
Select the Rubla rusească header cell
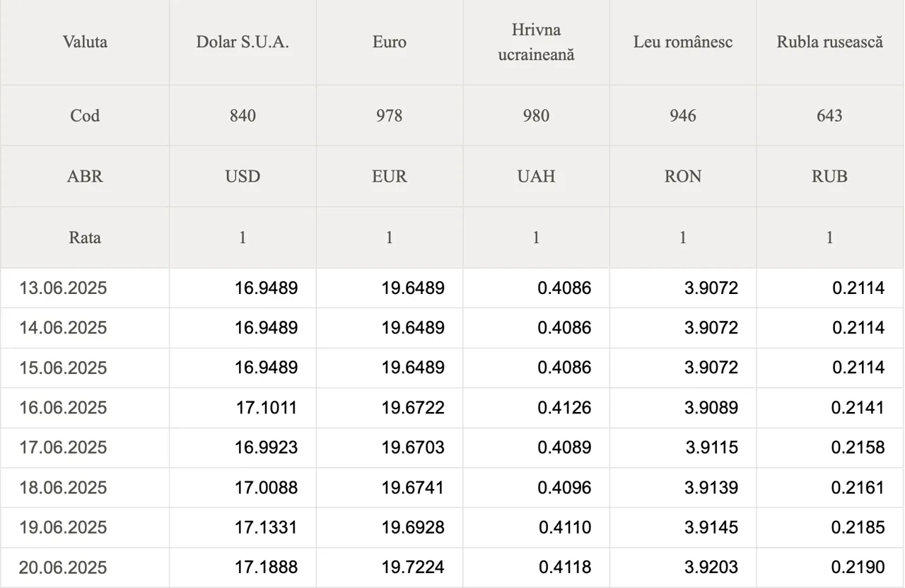coord(829,42)
